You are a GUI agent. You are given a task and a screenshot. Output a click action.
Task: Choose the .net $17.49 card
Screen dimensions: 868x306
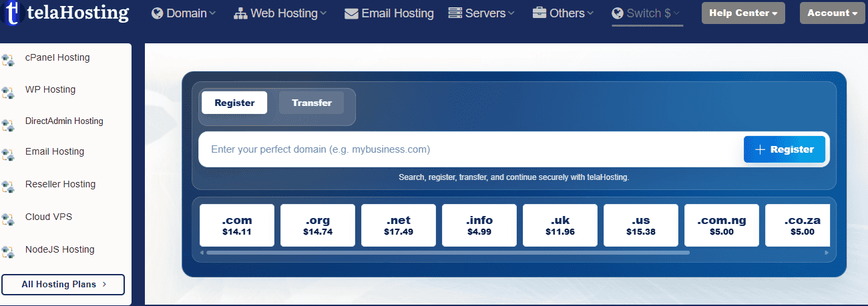click(399, 225)
